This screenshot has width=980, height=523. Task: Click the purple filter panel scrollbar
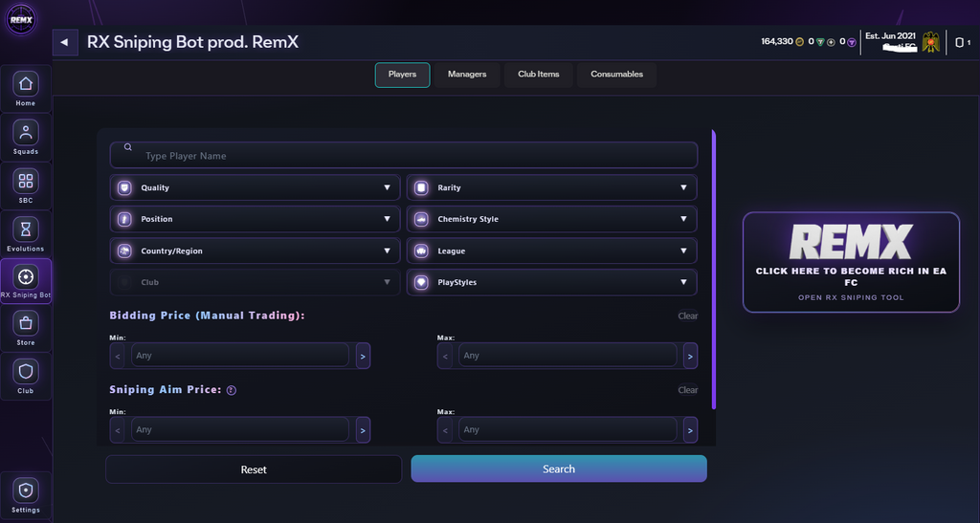coord(714,270)
